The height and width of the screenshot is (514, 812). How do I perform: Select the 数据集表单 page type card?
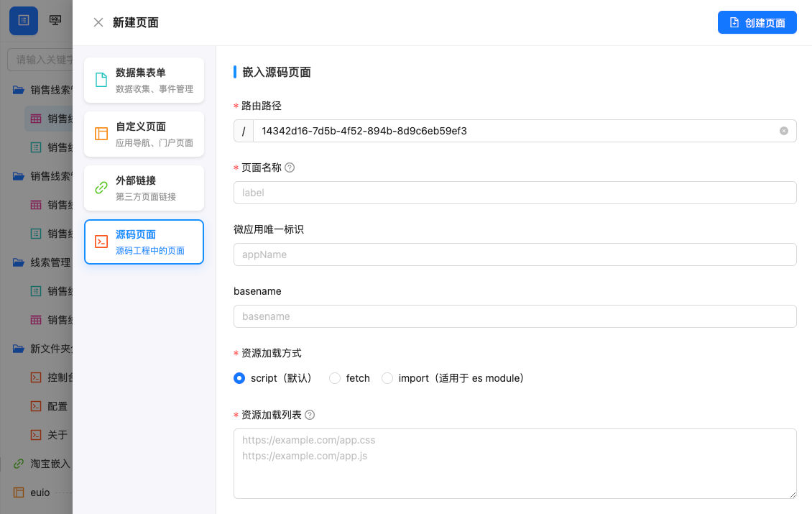144,81
